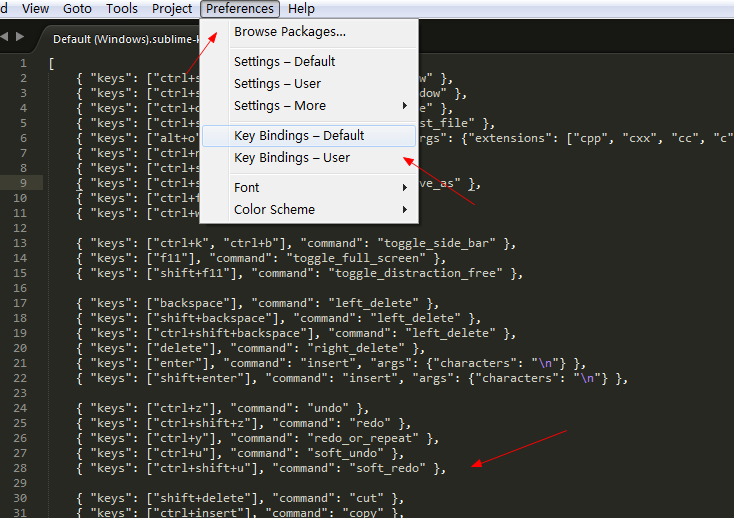Open the Project menu
The image size is (734, 518).
[x=172, y=8]
